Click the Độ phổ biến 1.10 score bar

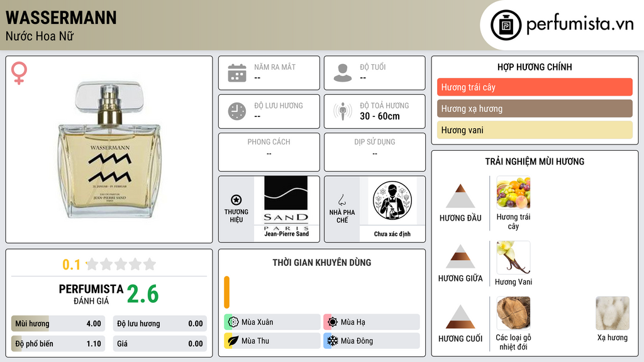[58, 344]
